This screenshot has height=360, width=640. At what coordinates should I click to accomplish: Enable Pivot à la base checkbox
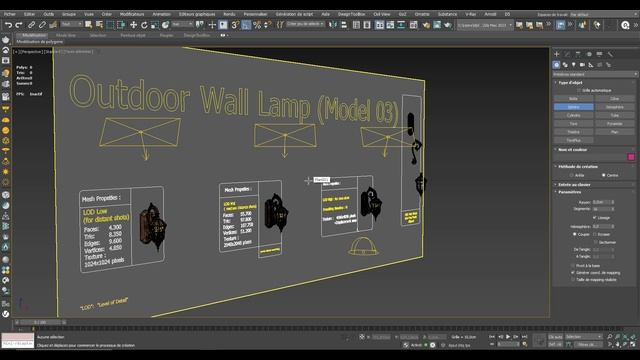[573, 265]
